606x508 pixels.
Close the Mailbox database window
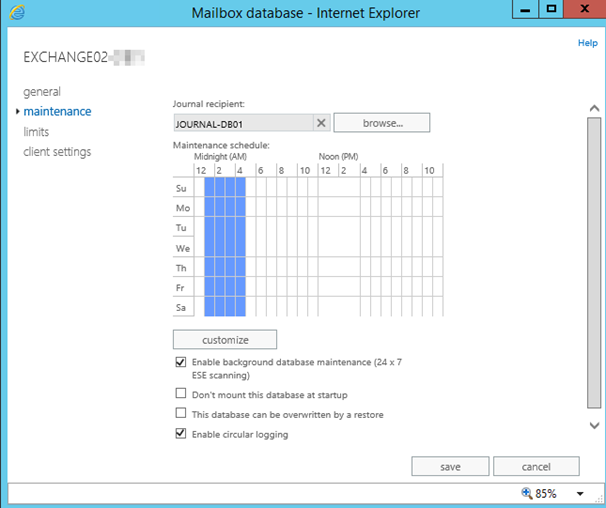[x=584, y=9]
